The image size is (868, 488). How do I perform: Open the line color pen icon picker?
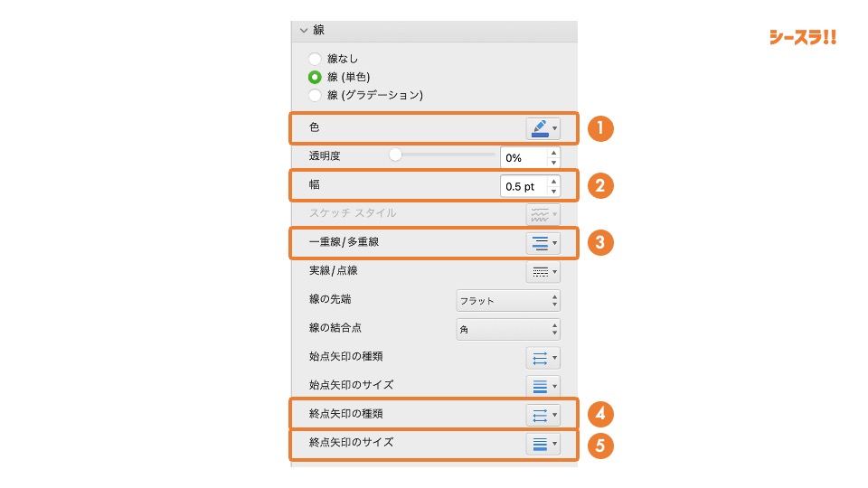(x=542, y=128)
